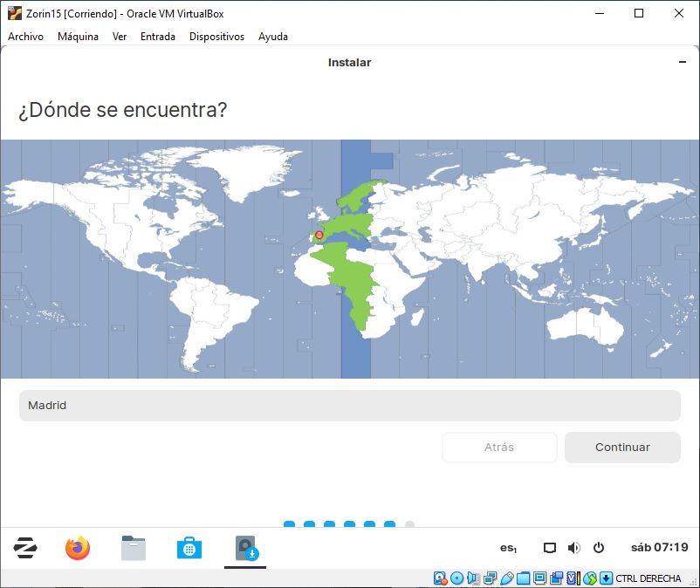The height and width of the screenshot is (588, 700).
Task: Click the power icon in tray
Action: click(x=599, y=548)
